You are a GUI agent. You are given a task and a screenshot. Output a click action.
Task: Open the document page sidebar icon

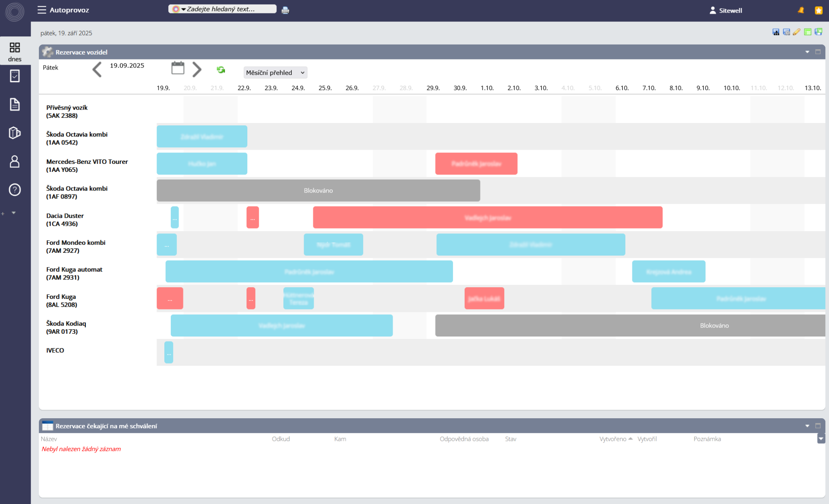pyautogui.click(x=15, y=104)
